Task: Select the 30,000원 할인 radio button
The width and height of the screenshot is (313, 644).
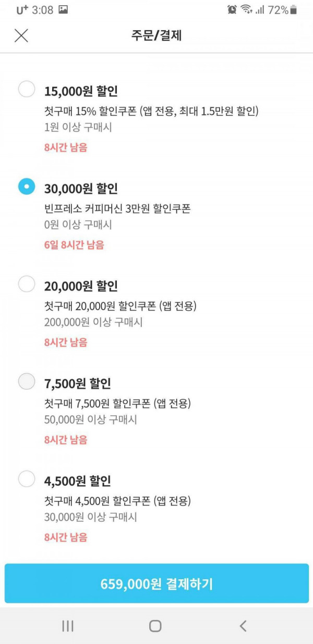Action: [27, 186]
